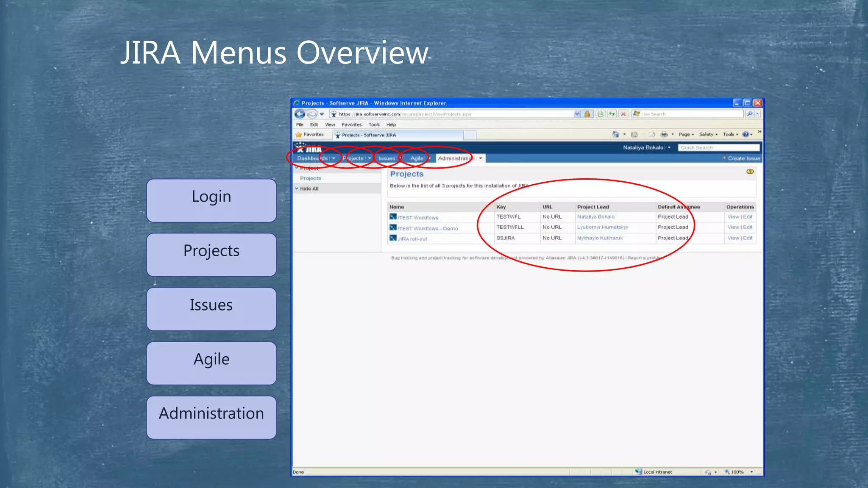Open the Favorites menu in menu bar

(x=352, y=125)
